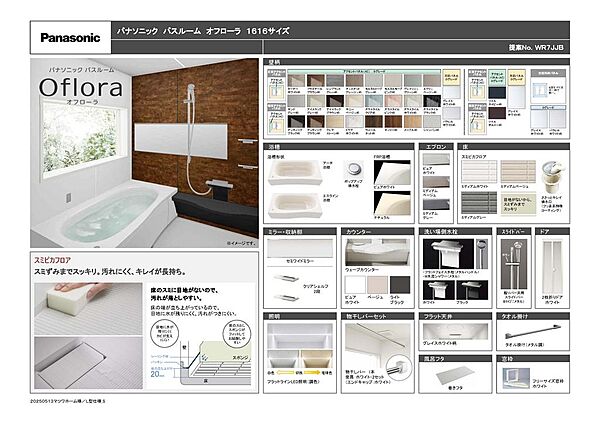Select the ミディアムホワイト floor swatch

pyautogui.click(x=479, y=172)
